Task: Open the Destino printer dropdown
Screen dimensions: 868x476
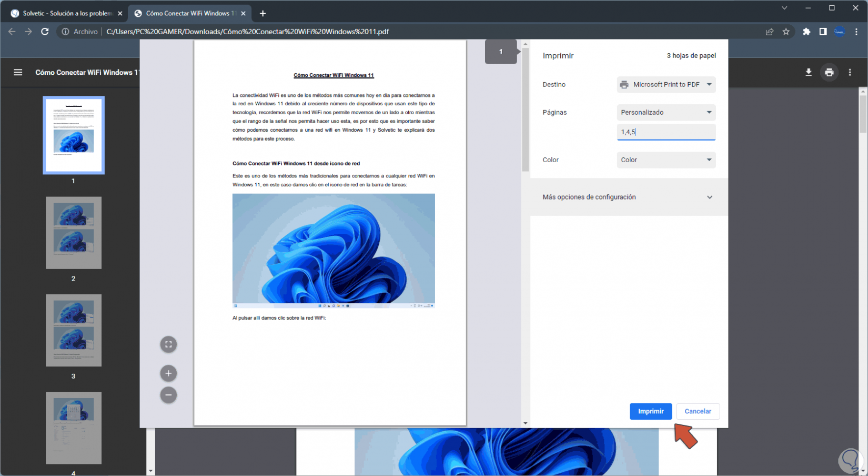Action: pos(666,85)
